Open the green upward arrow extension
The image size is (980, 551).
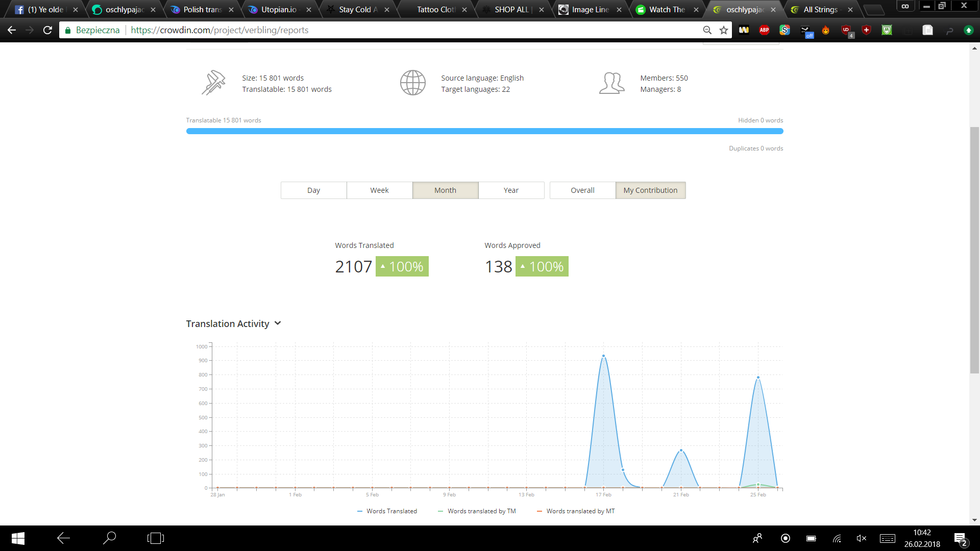(x=968, y=30)
